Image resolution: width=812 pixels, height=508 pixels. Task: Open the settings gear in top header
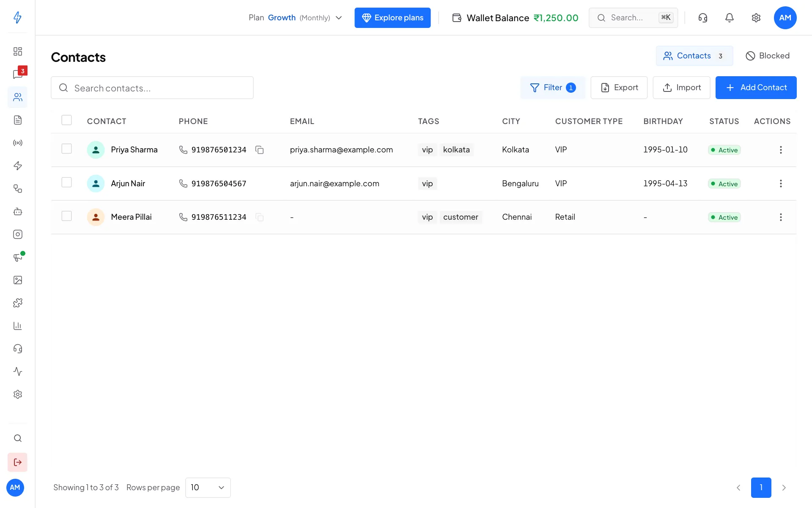click(756, 18)
